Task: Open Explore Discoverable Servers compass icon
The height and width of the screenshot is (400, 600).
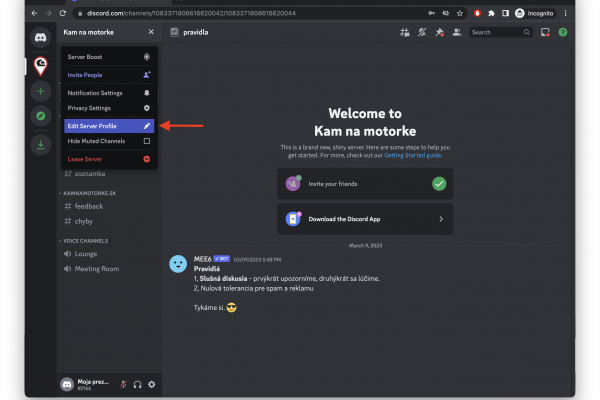Action: (x=41, y=116)
